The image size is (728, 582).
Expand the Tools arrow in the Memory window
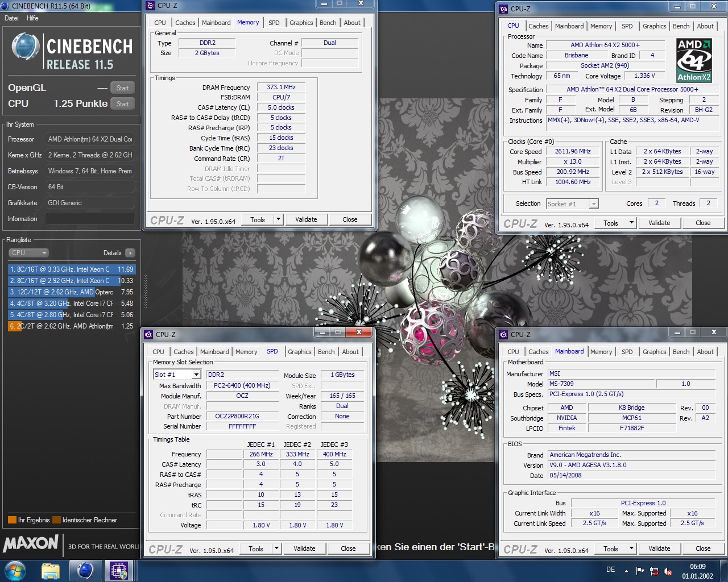[x=278, y=219]
